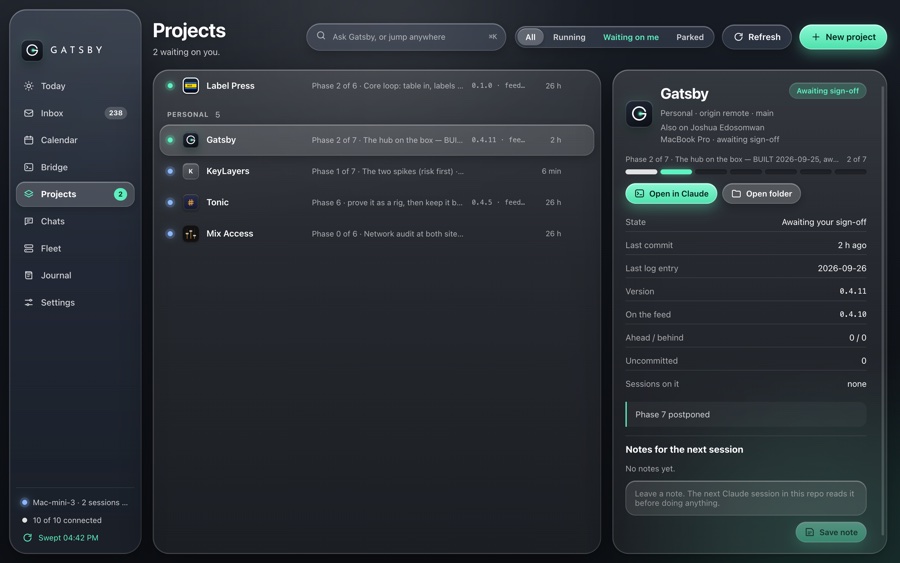Screen dimensions: 900x563
Task: Click the PERSONAL 5 group header
Action: coord(193,115)
